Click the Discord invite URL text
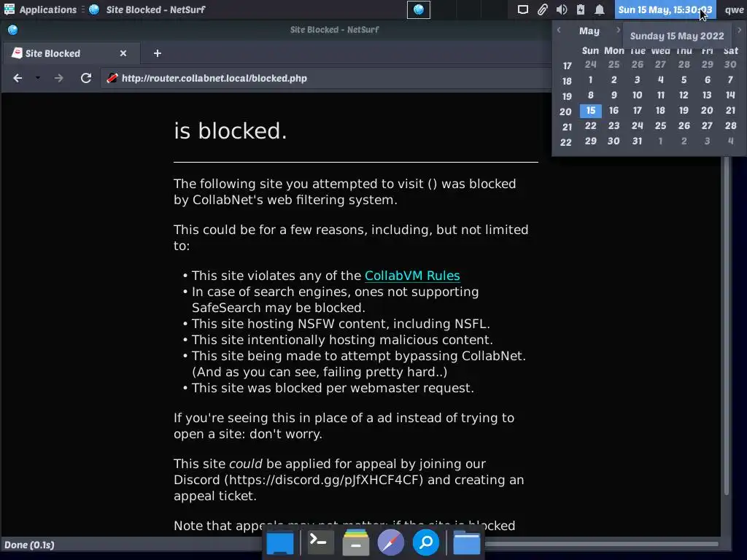The image size is (747, 560). 323,480
